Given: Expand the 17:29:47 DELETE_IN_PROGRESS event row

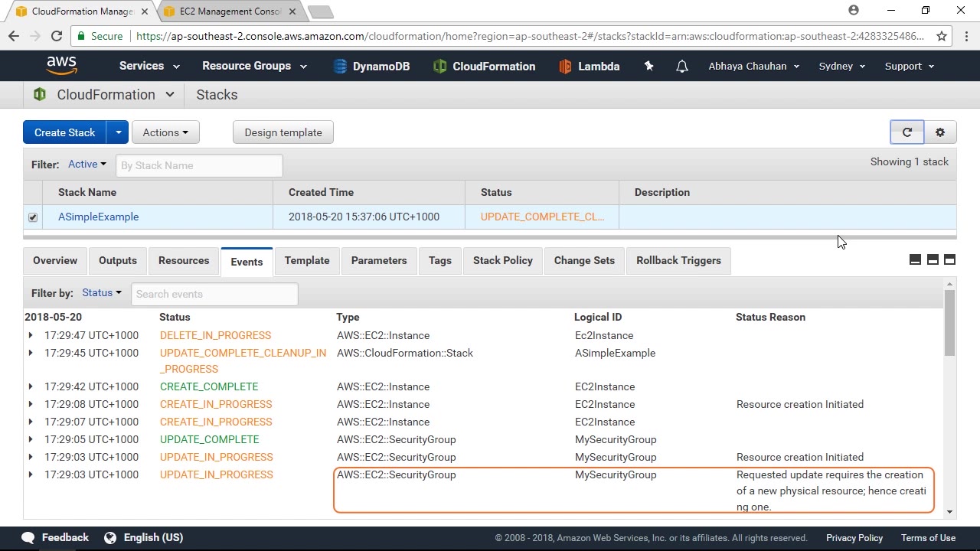Looking at the screenshot, I should pos(31,335).
